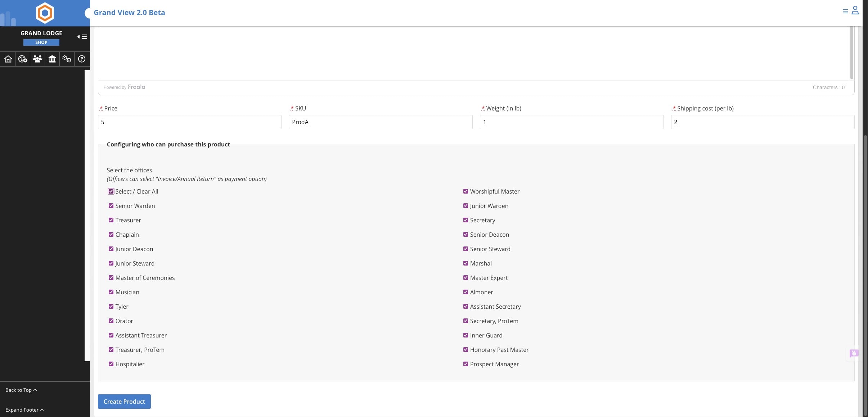Uncheck the Inner Guard checkbox
The height and width of the screenshot is (417, 868).
(x=466, y=335)
